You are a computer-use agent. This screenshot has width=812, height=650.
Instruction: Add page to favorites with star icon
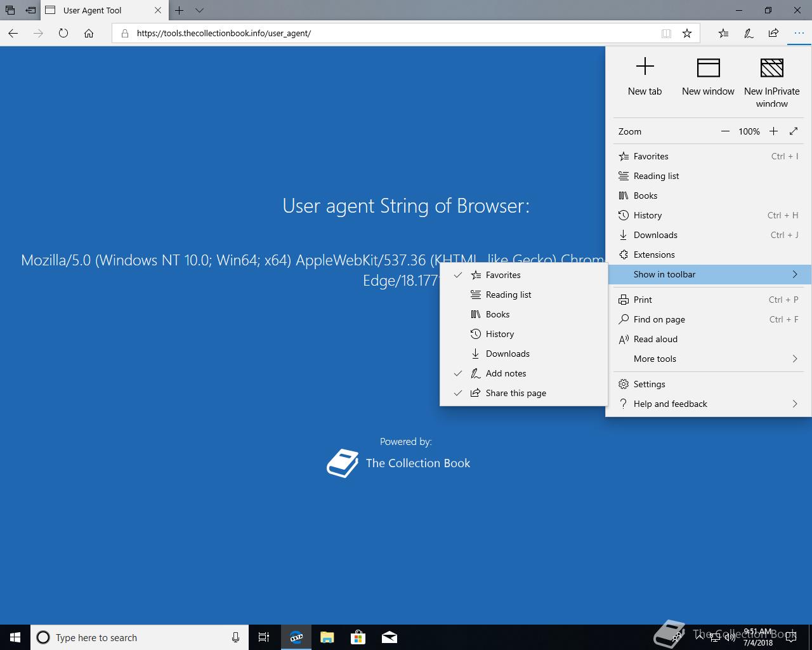click(x=687, y=34)
